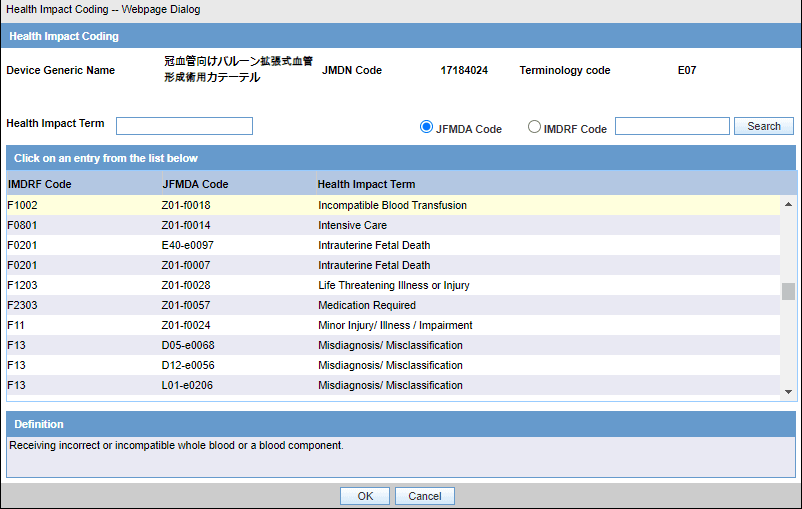Image resolution: width=802 pixels, height=509 pixels.
Task: Choose Life Threatening Illness or Injury
Action: (x=393, y=285)
